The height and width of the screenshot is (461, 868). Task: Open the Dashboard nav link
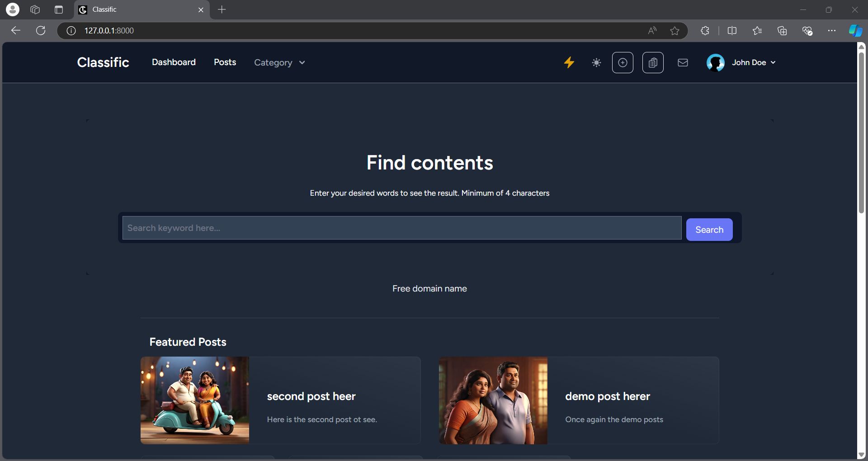[174, 62]
